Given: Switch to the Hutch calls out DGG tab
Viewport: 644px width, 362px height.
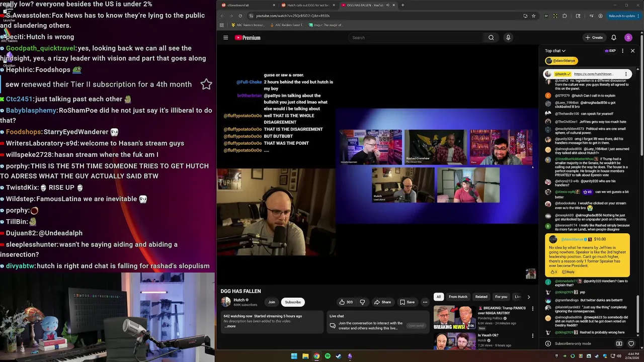Looking at the screenshot, I should [308, 5].
